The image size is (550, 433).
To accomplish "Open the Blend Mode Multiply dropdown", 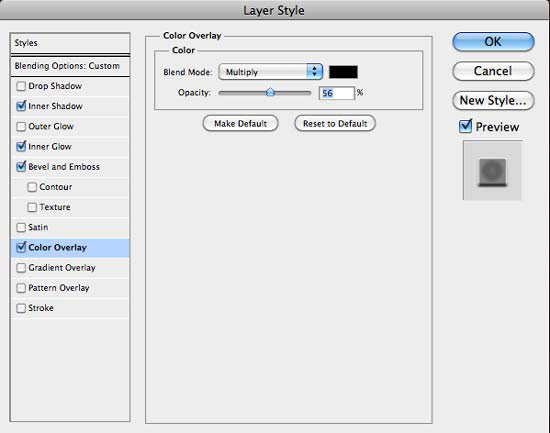I will tap(270, 72).
